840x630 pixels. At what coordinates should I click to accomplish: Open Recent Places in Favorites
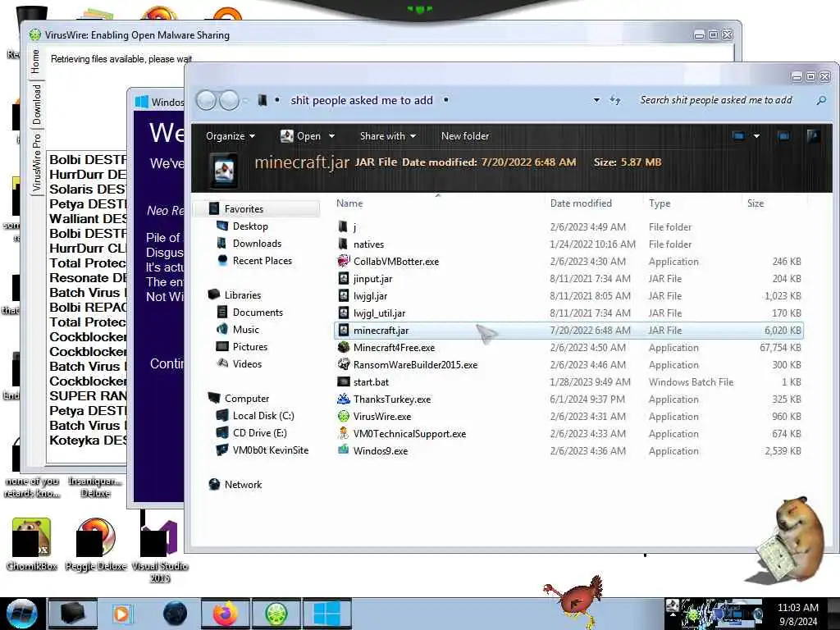click(x=262, y=260)
